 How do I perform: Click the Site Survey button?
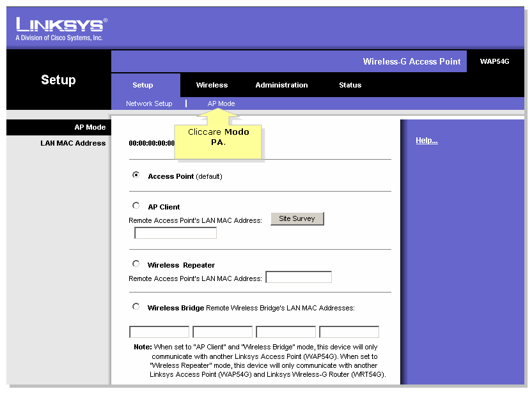point(297,218)
